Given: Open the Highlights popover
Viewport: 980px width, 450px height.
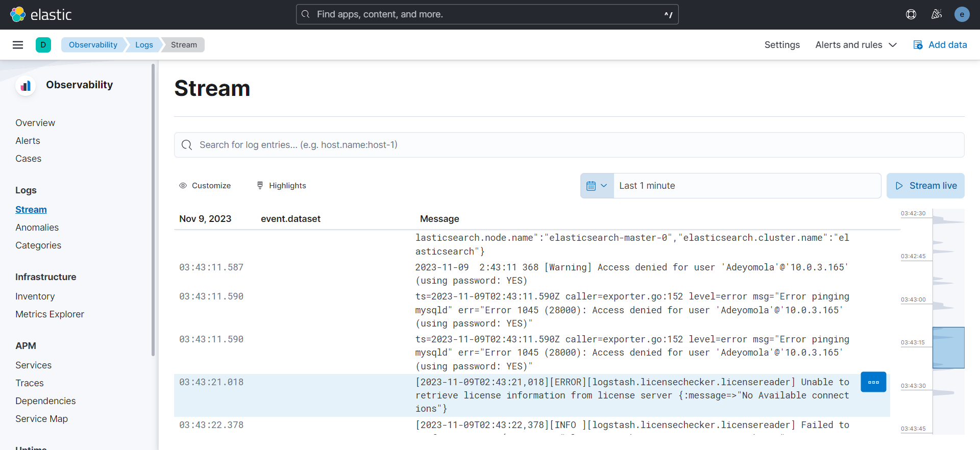Looking at the screenshot, I should point(281,186).
